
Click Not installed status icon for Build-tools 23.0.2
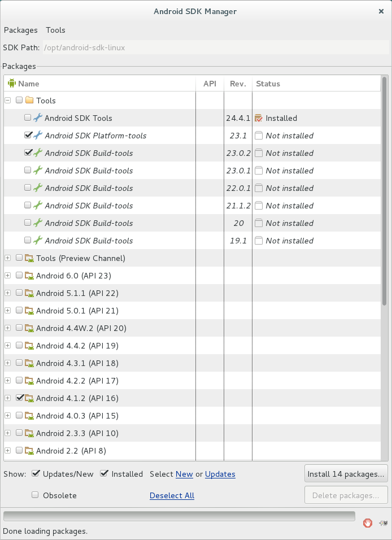pyautogui.click(x=259, y=153)
